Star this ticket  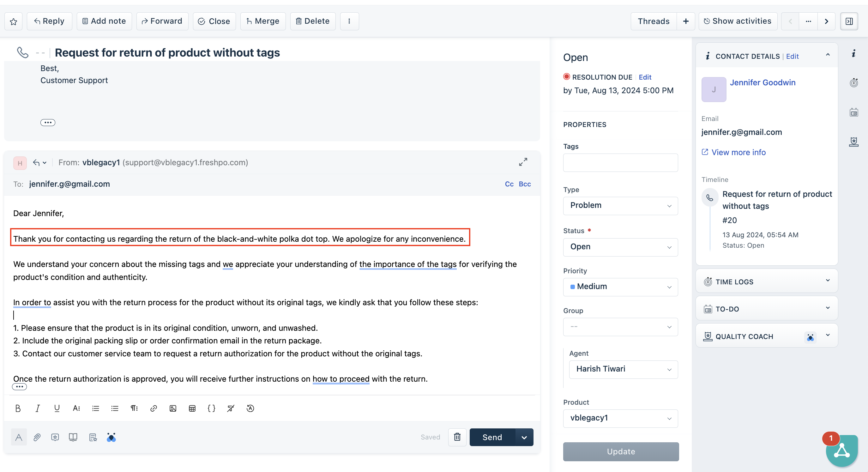(x=14, y=21)
